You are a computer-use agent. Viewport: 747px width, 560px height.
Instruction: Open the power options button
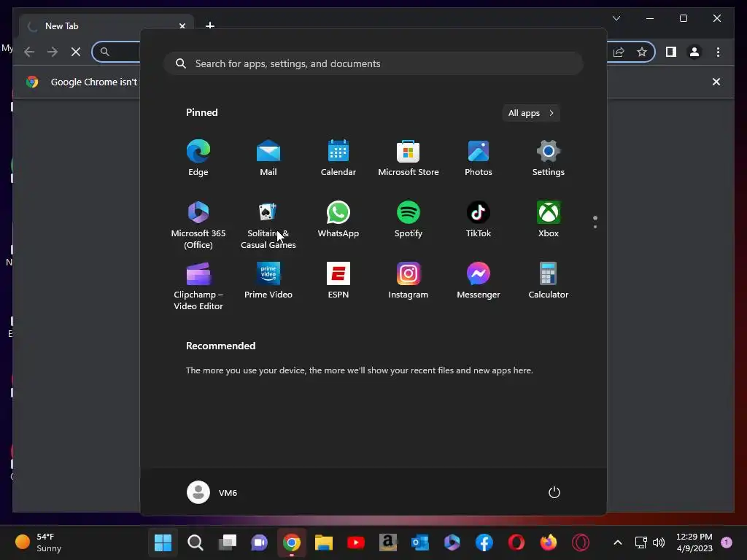click(554, 492)
